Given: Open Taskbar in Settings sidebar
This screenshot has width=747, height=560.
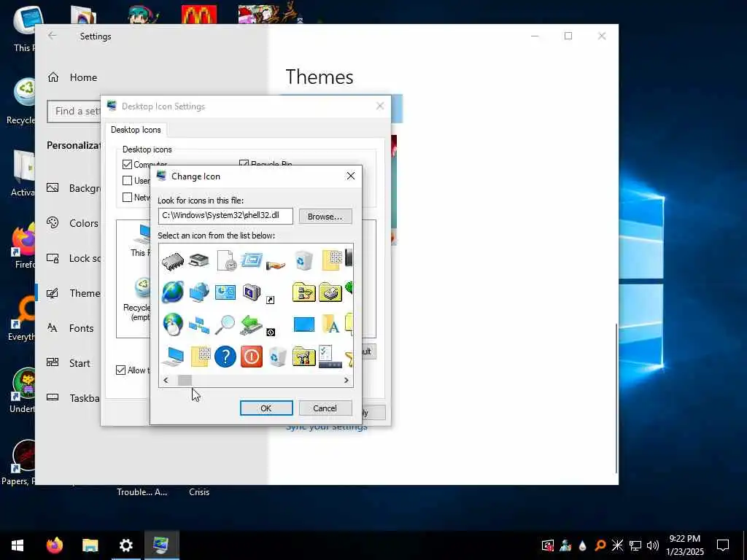Looking at the screenshot, I should [x=72, y=398].
